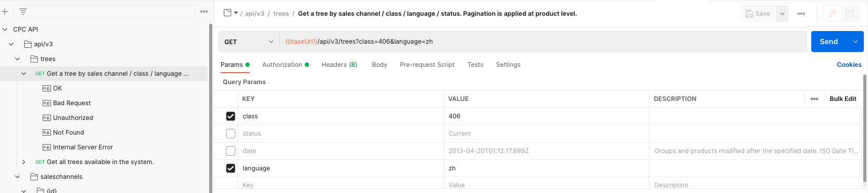Open the sidebar filter icon
Viewport: 868px width, 193px height.
click(x=23, y=12)
